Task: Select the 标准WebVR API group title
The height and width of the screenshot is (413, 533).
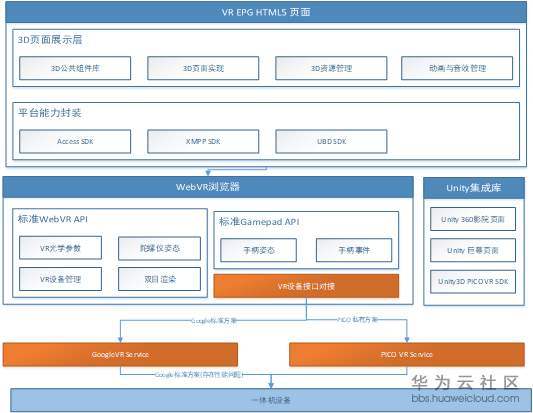Action: pos(53,219)
